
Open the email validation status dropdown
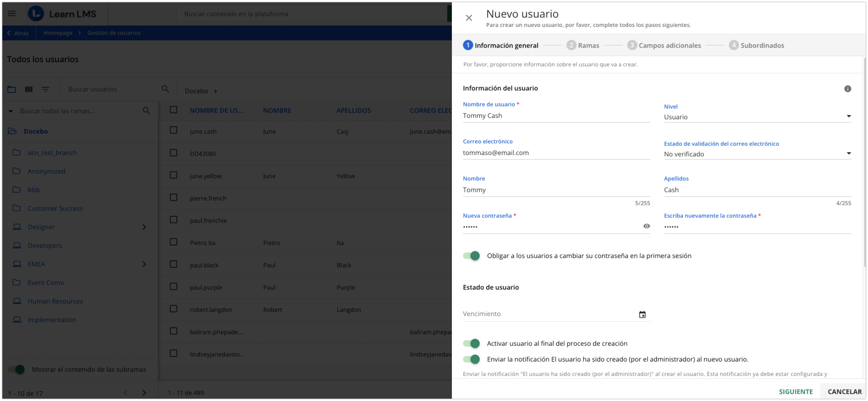[x=757, y=154]
